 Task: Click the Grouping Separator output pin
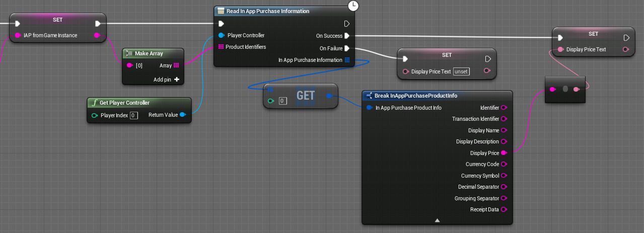504,198
